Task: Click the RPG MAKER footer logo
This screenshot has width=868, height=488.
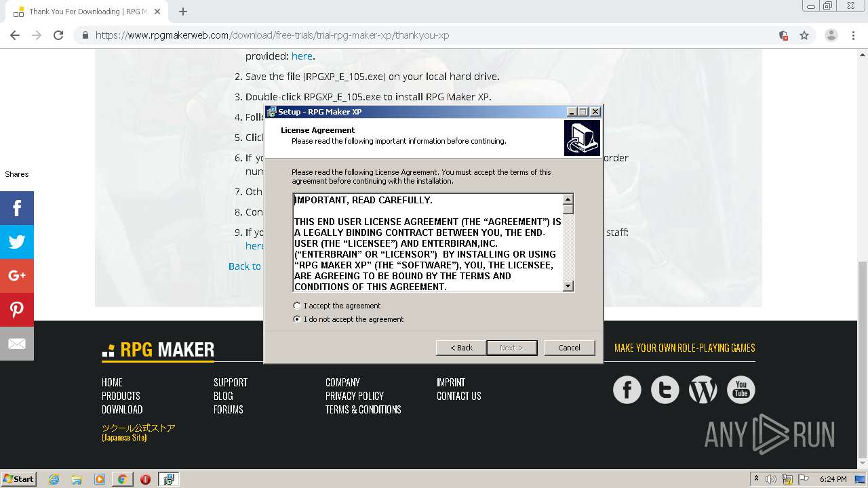Action: click(x=158, y=350)
